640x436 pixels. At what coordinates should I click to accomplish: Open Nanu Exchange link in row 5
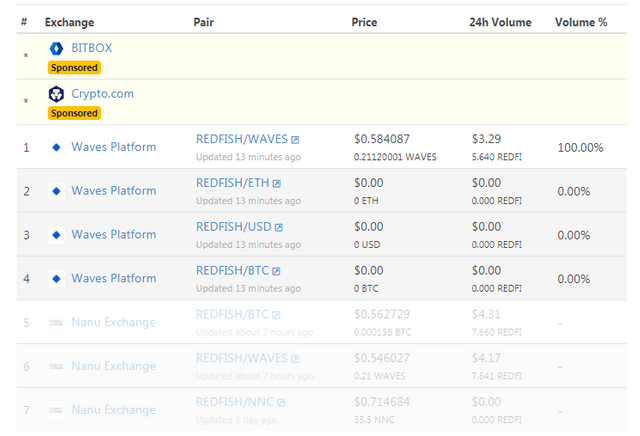[x=113, y=323]
